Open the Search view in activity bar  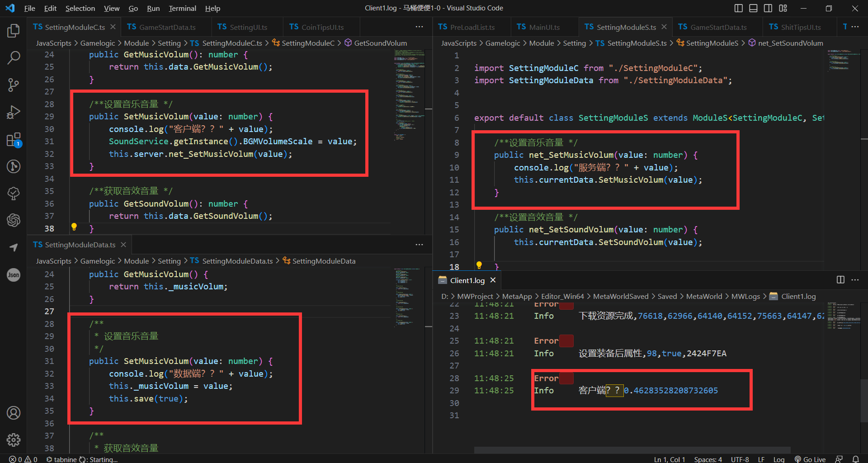point(14,57)
